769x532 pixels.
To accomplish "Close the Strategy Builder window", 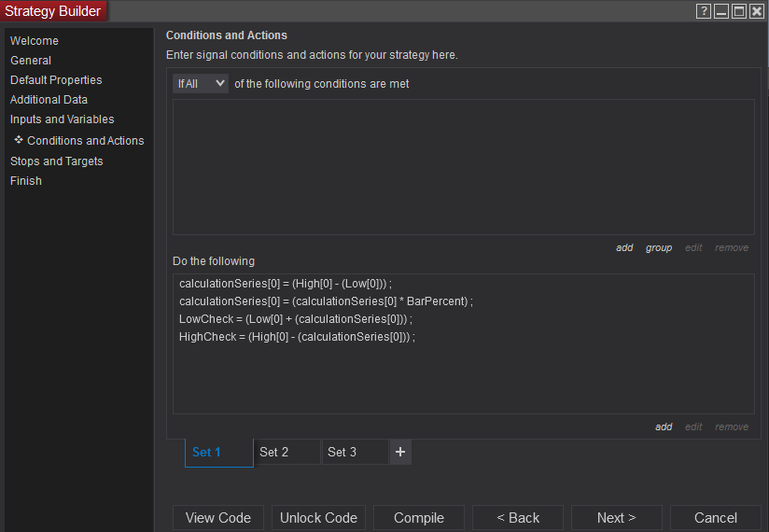I will coord(756,11).
